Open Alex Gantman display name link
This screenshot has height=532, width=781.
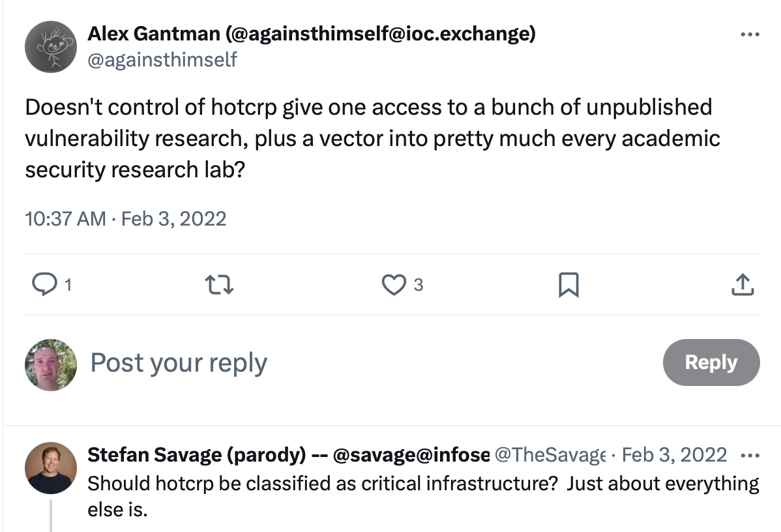pyautogui.click(x=312, y=34)
